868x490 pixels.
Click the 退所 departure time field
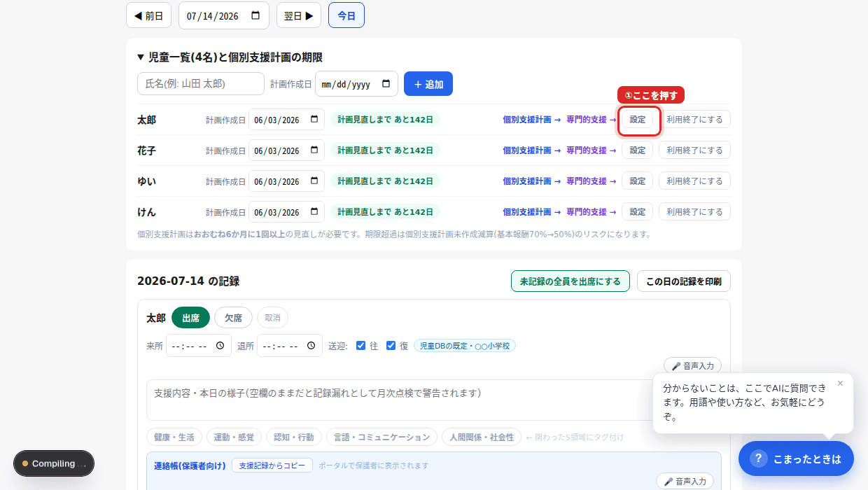[290, 346]
